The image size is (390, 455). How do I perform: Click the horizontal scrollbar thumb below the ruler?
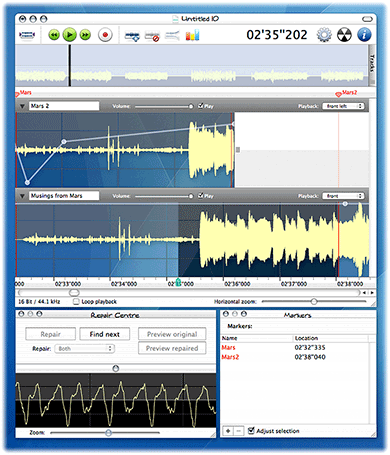[x=74, y=293]
